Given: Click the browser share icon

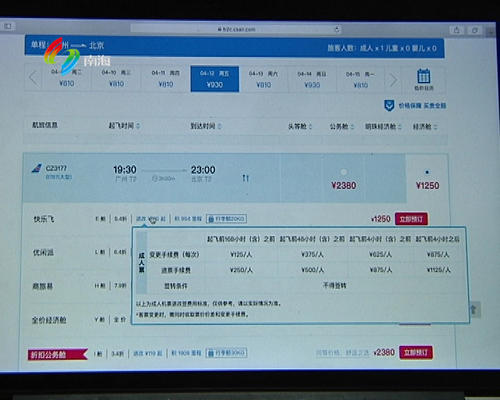Looking at the screenshot, I should tap(457, 30).
